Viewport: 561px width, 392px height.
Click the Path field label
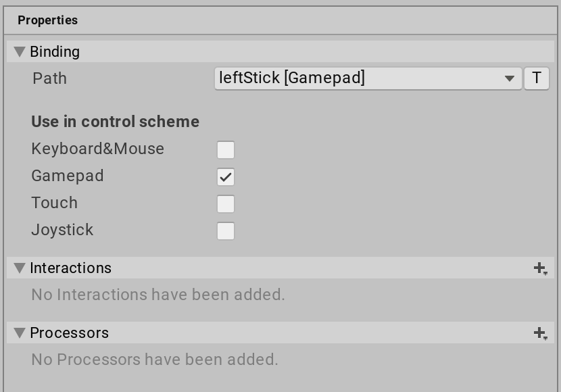[50, 78]
